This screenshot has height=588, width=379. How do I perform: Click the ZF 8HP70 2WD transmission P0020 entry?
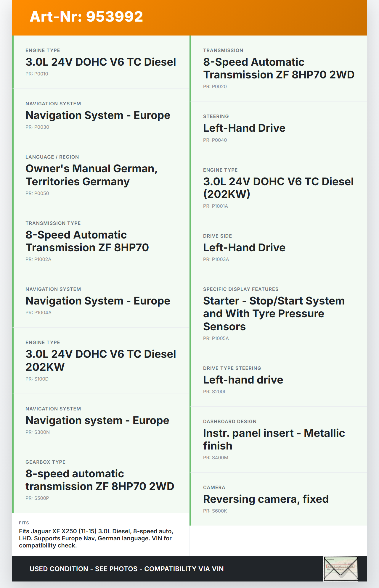pyautogui.click(x=278, y=69)
